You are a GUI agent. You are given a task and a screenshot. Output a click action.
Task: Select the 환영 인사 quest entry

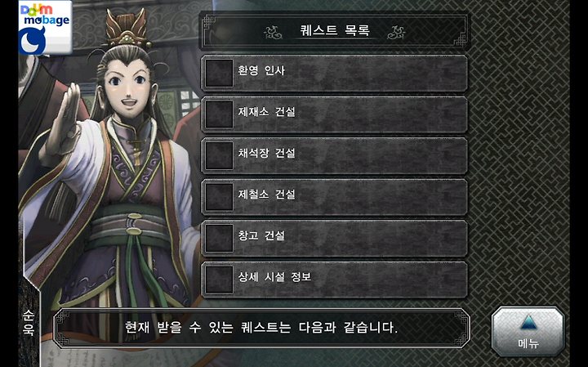[x=334, y=74]
